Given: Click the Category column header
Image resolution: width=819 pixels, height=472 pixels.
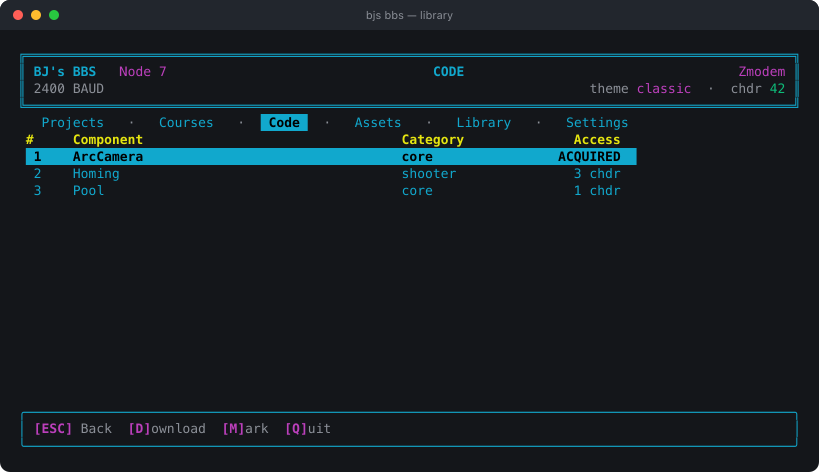Looking at the screenshot, I should [432, 140].
